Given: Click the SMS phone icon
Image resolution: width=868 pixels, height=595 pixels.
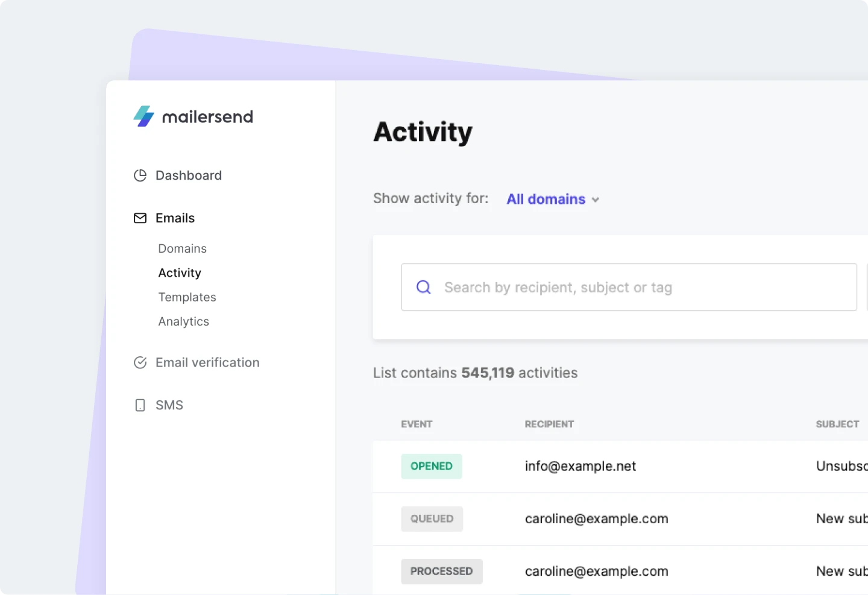Looking at the screenshot, I should point(140,405).
